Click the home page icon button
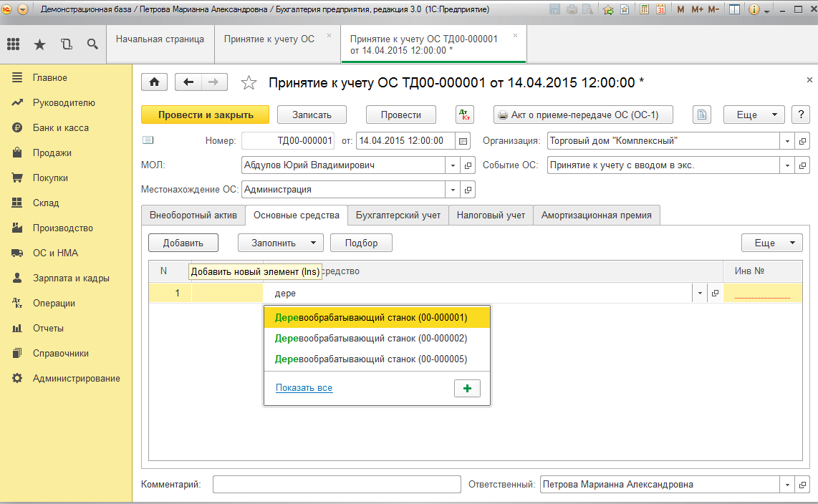The image size is (818, 504). [x=153, y=82]
